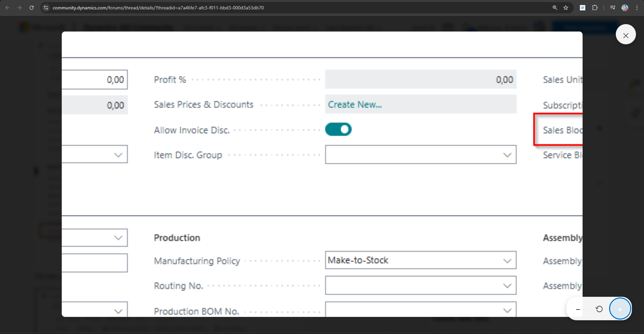
Task: Open the Item Disc. Group dropdown
Action: tap(507, 155)
